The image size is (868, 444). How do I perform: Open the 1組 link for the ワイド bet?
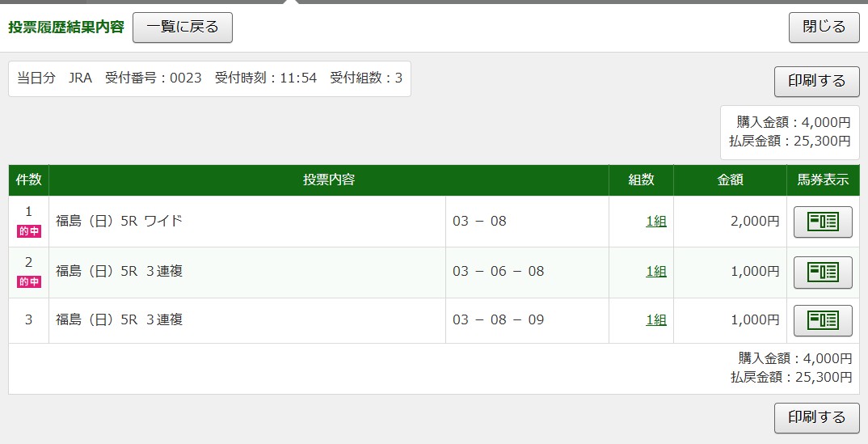(656, 222)
